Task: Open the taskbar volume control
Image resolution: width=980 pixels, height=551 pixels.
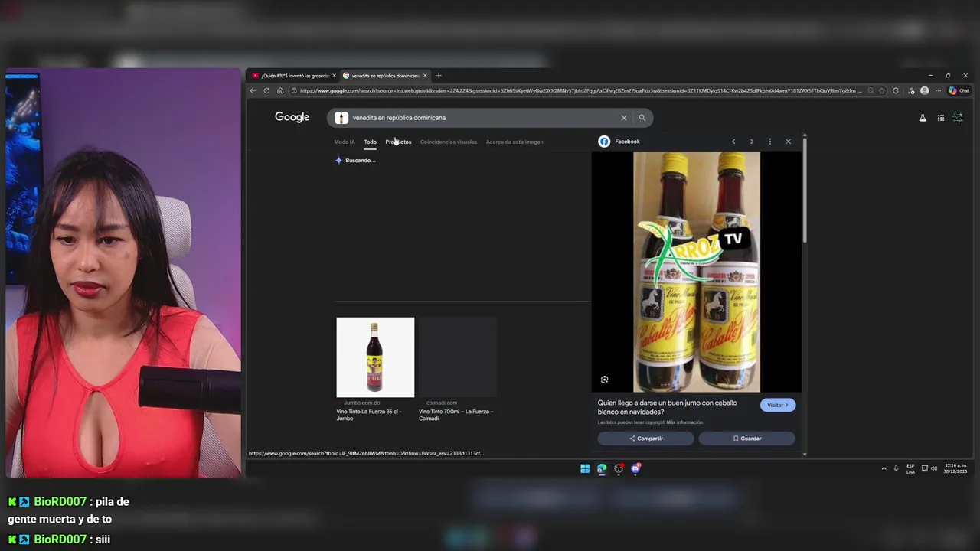Action: click(934, 468)
